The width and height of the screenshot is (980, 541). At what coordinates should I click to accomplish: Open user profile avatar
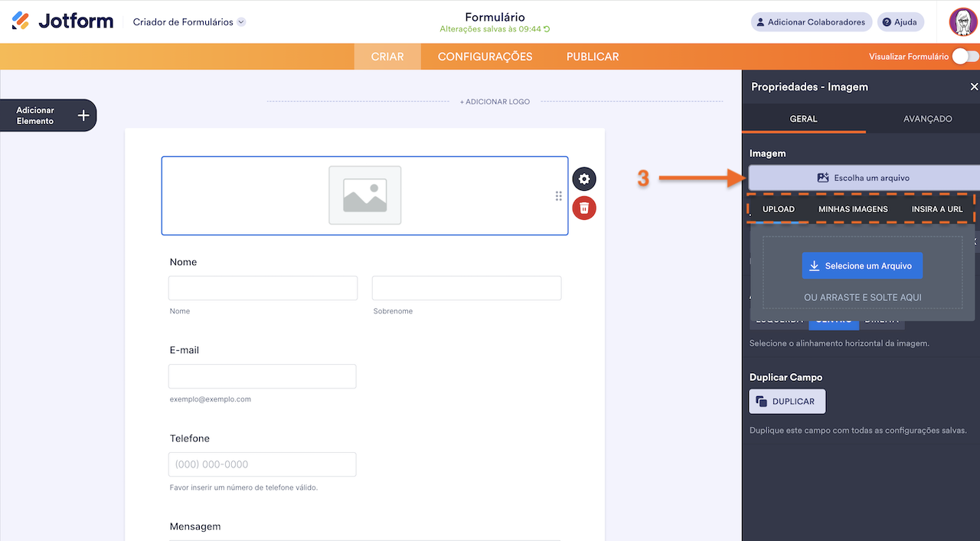pyautogui.click(x=962, y=22)
